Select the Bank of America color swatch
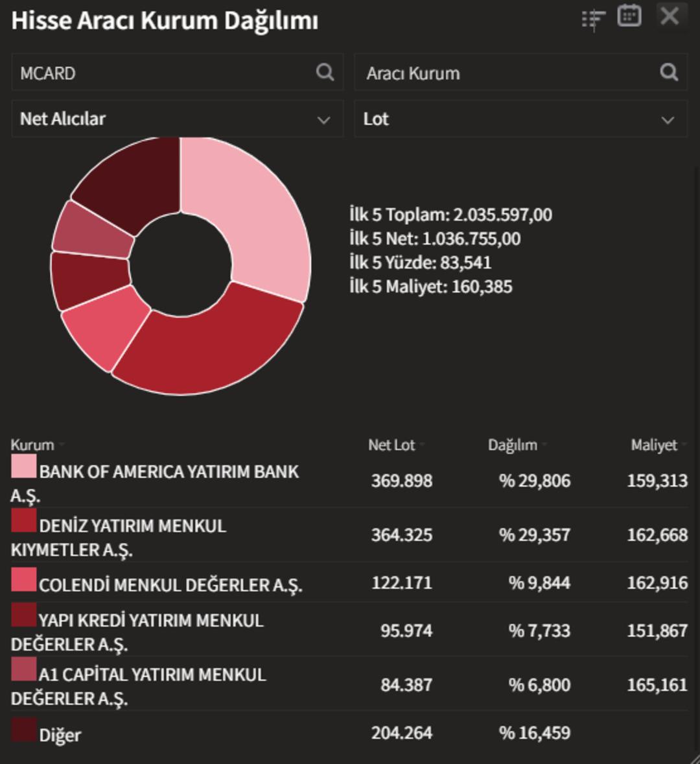Viewport: 700px width, 764px height. click(x=23, y=466)
